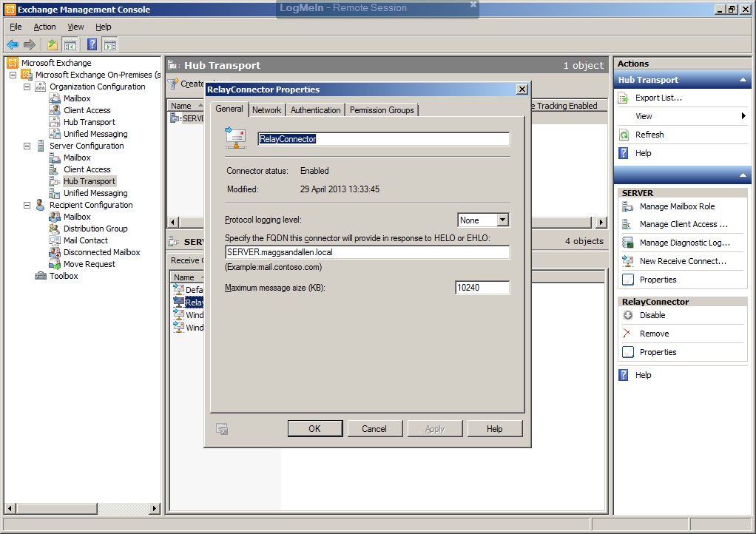The width and height of the screenshot is (756, 534).
Task: Click dialog Help button
Action: click(495, 428)
